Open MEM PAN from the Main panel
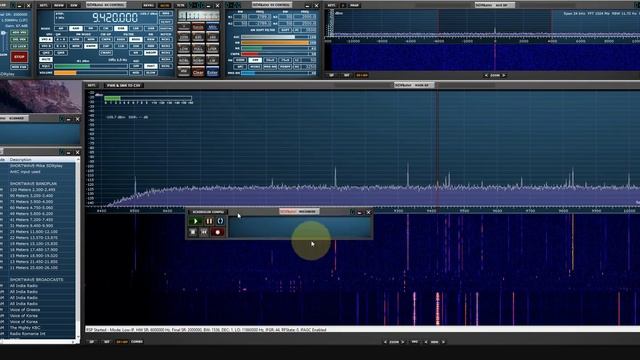 click(19, 67)
